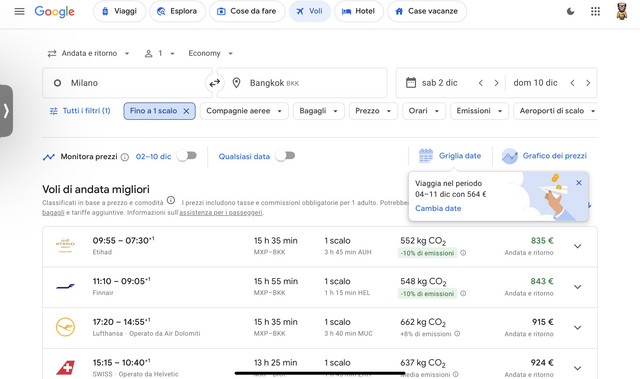The width and height of the screenshot is (640, 379).
Task: Switch to the Cose da fare tab
Action: pos(247,11)
